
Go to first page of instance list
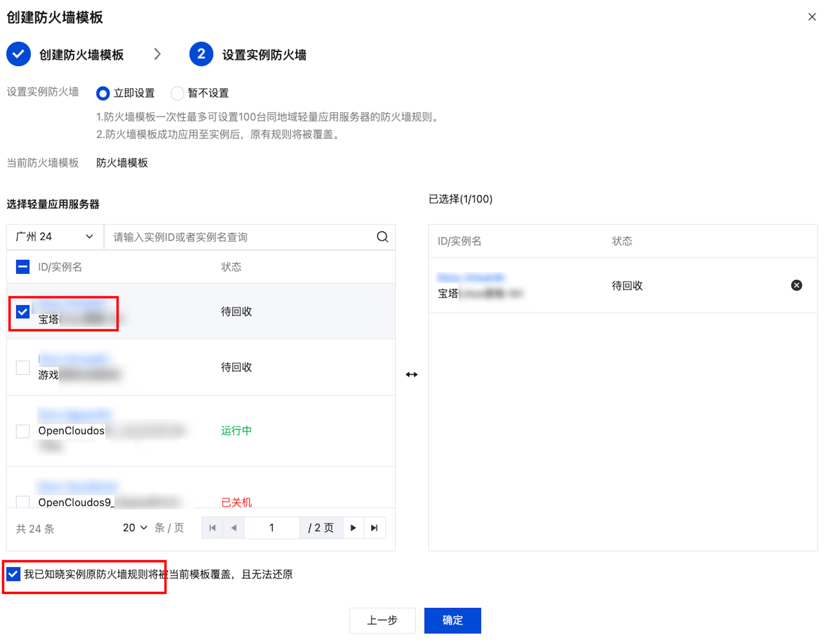212,528
